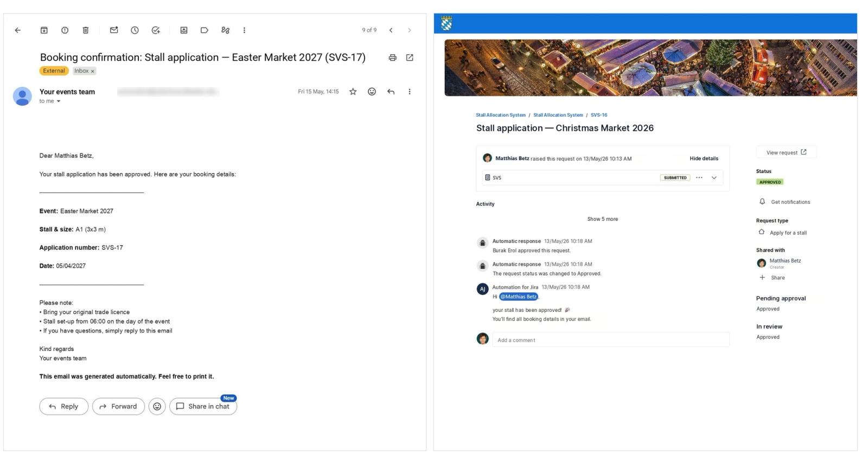This screenshot has height=468, width=868.
Task: Delete email with trash icon
Action: (x=86, y=30)
